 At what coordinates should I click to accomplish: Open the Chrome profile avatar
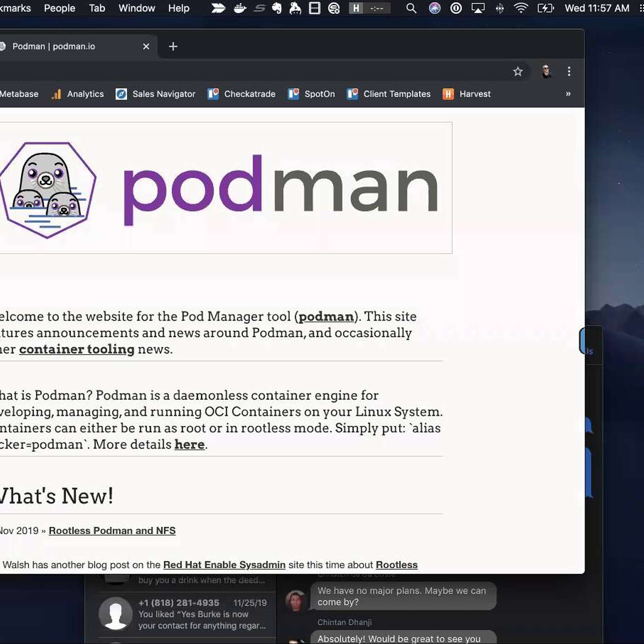[x=546, y=71]
